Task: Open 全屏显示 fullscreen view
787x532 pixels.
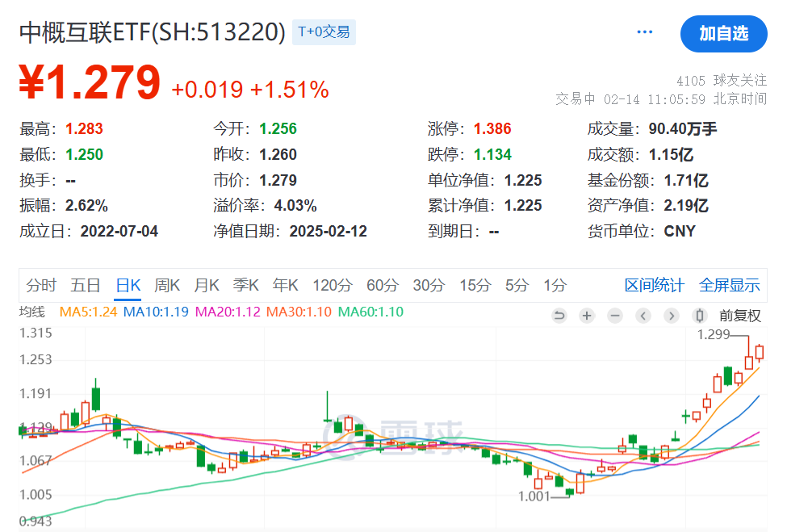Action: click(x=730, y=286)
